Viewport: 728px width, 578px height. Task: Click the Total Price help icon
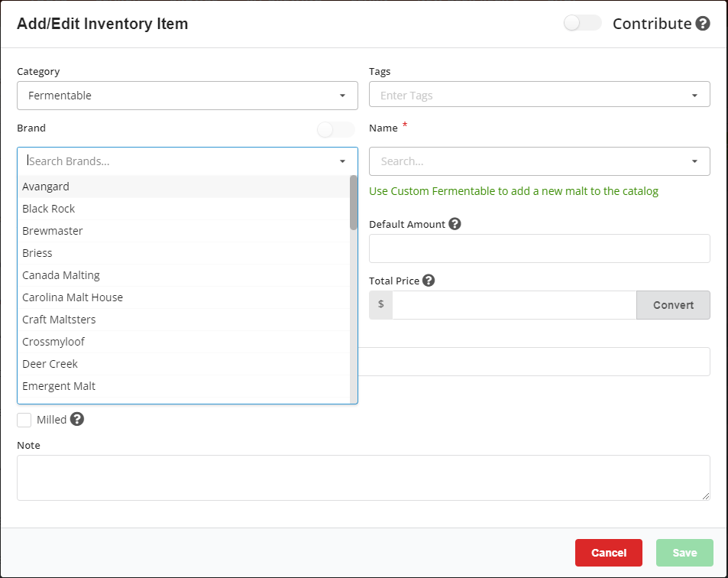click(x=429, y=281)
